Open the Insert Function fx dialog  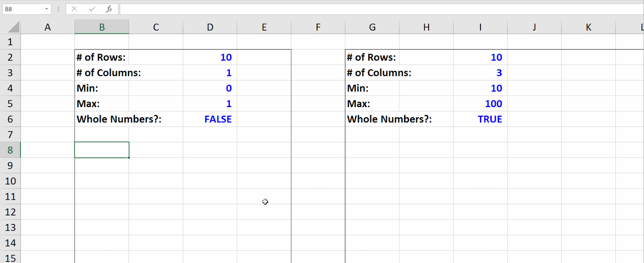[109, 9]
